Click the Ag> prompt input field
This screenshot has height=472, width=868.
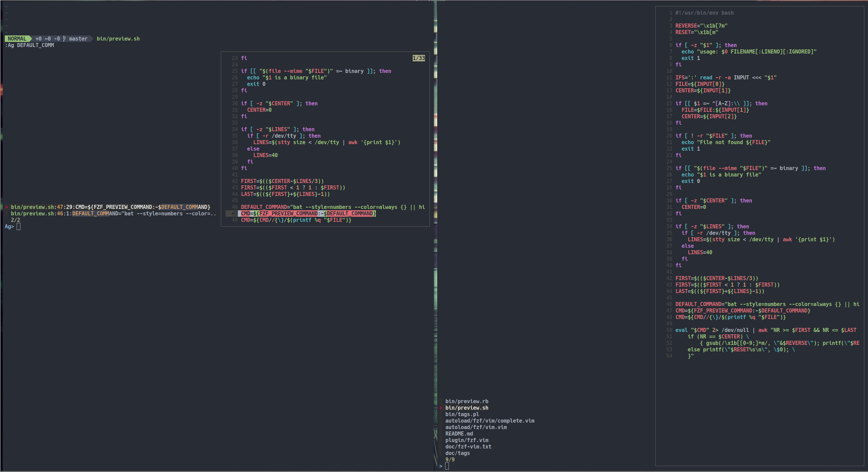pos(19,227)
